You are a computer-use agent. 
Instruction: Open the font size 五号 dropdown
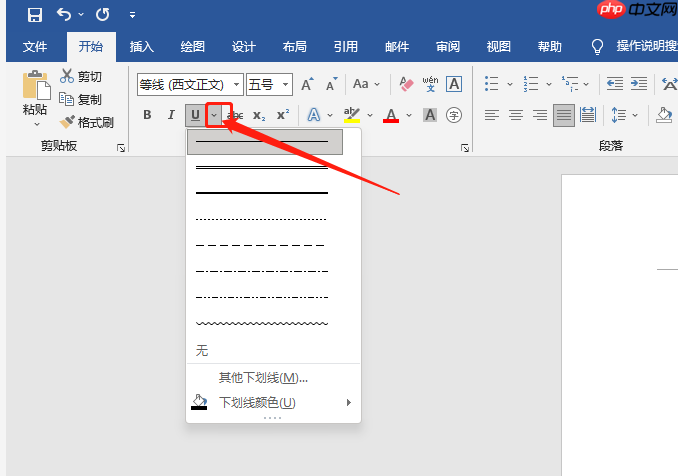click(x=285, y=84)
